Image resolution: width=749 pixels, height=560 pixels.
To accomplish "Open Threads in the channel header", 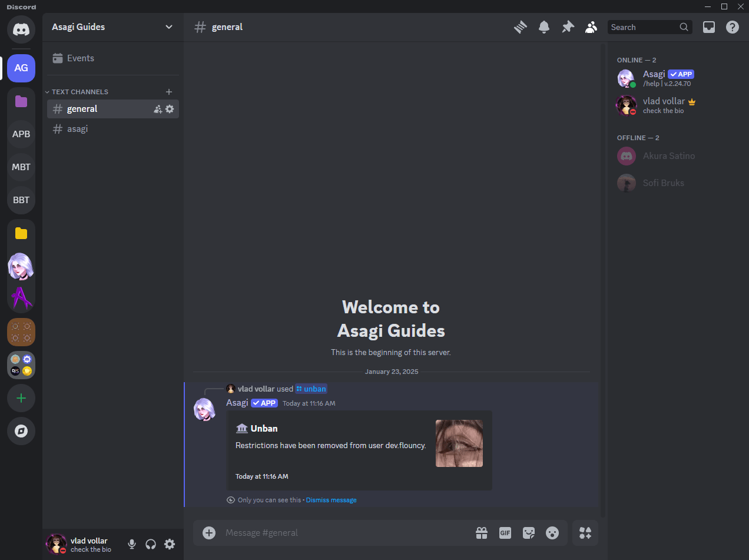I will pyautogui.click(x=520, y=27).
